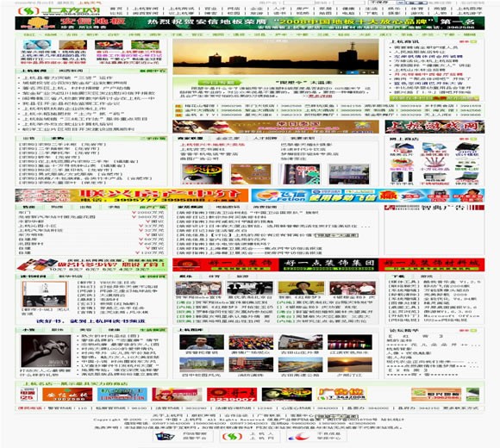
Task: Click the bad-information report center badge in the footer
Action: (x=316, y=437)
